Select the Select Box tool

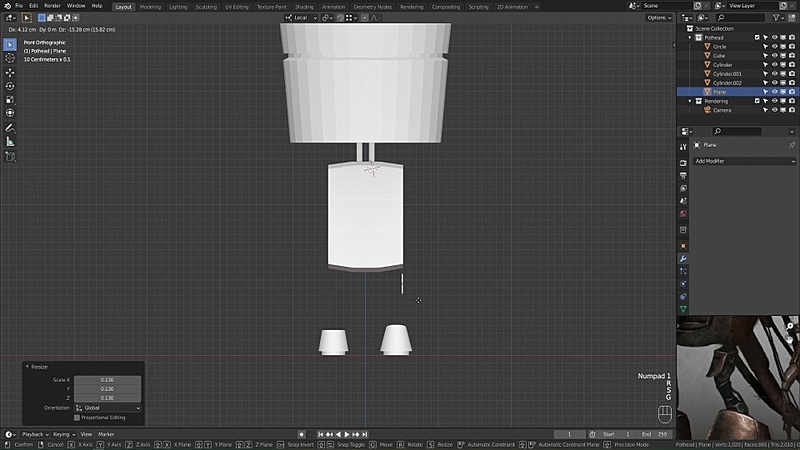click(x=10, y=44)
